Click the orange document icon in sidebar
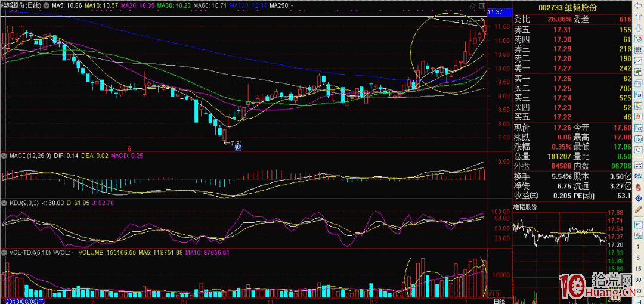This screenshot has height=304, width=644. click(638, 117)
